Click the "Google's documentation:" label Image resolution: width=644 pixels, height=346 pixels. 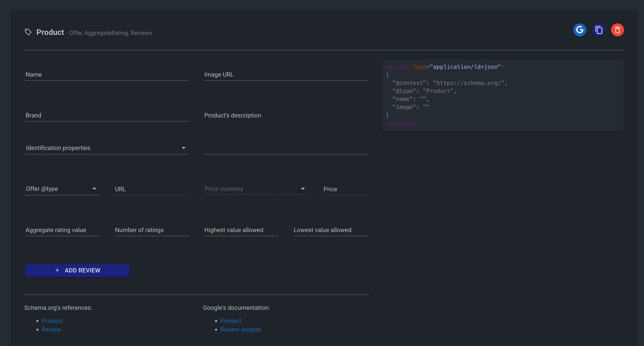(x=236, y=308)
